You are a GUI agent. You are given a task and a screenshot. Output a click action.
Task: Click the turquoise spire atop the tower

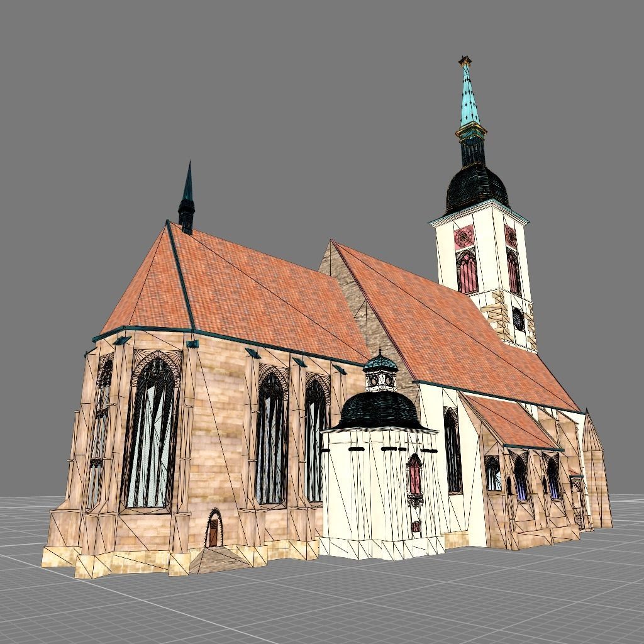click(469, 96)
